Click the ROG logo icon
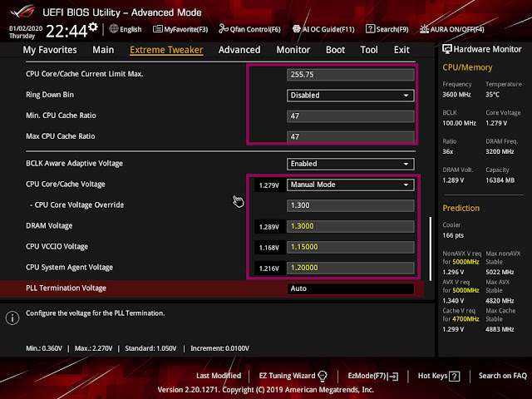532x399 pixels. (x=22, y=12)
